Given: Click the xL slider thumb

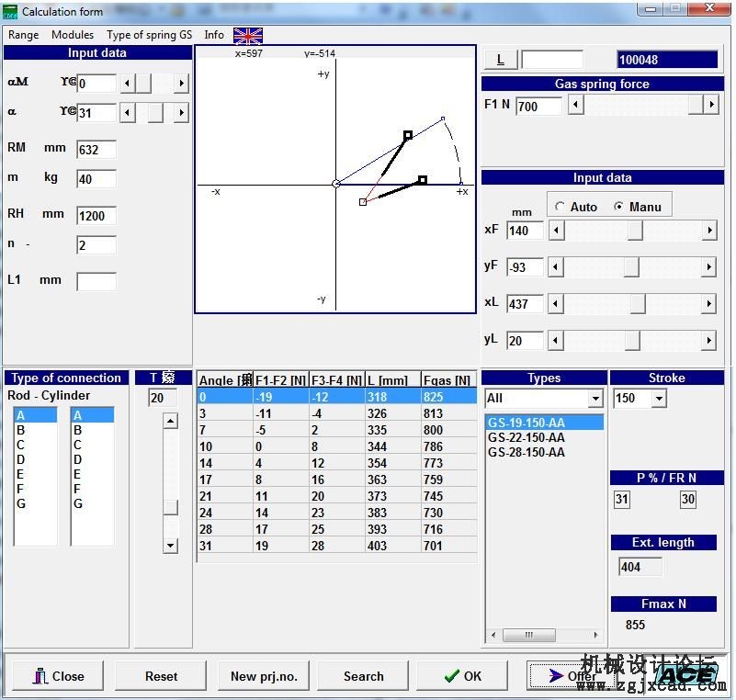Looking at the screenshot, I should point(638,304).
